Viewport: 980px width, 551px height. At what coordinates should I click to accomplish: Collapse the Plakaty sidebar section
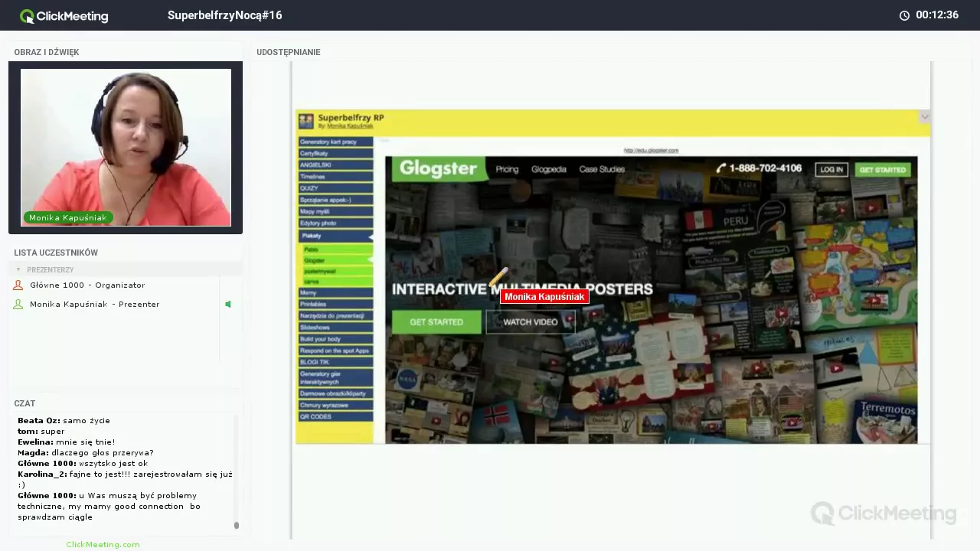[336, 236]
